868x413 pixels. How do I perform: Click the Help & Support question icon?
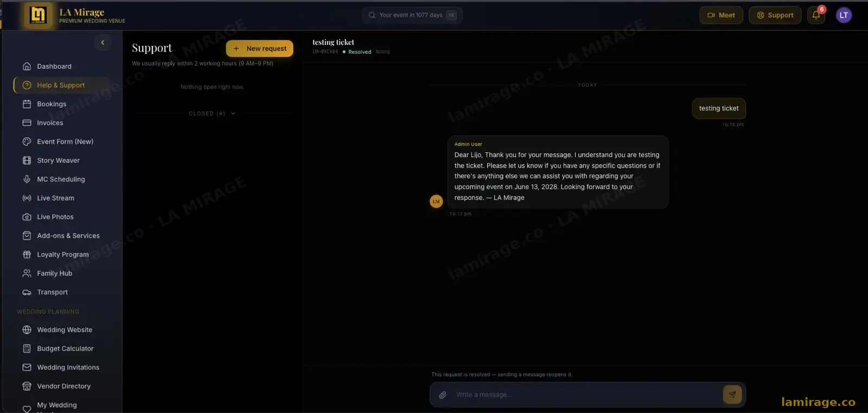point(27,85)
